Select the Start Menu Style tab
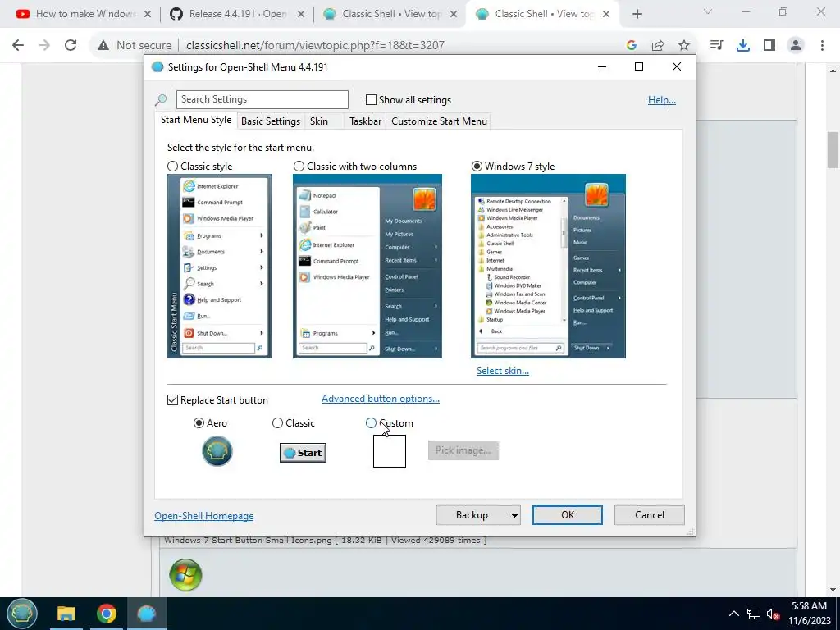Screen dimensions: 840x630 click(x=196, y=120)
